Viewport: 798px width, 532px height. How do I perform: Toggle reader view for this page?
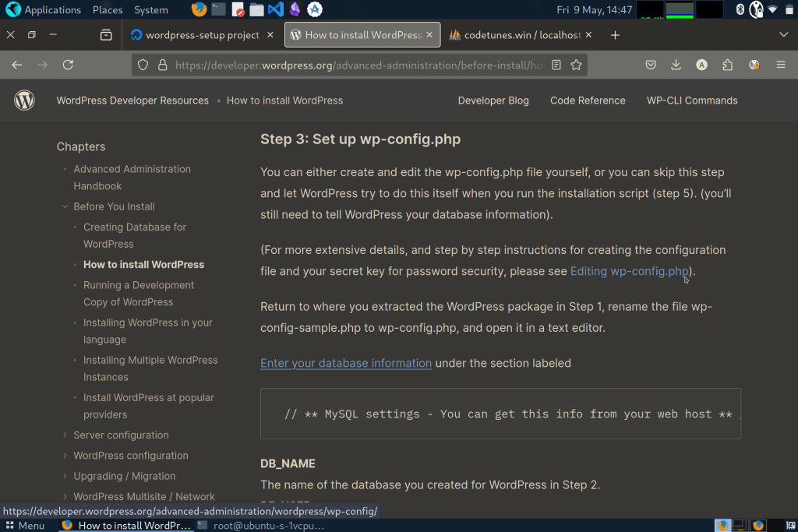click(556, 65)
